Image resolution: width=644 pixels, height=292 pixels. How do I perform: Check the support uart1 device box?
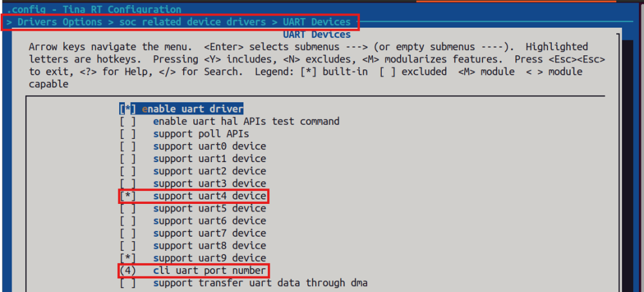(128, 158)
